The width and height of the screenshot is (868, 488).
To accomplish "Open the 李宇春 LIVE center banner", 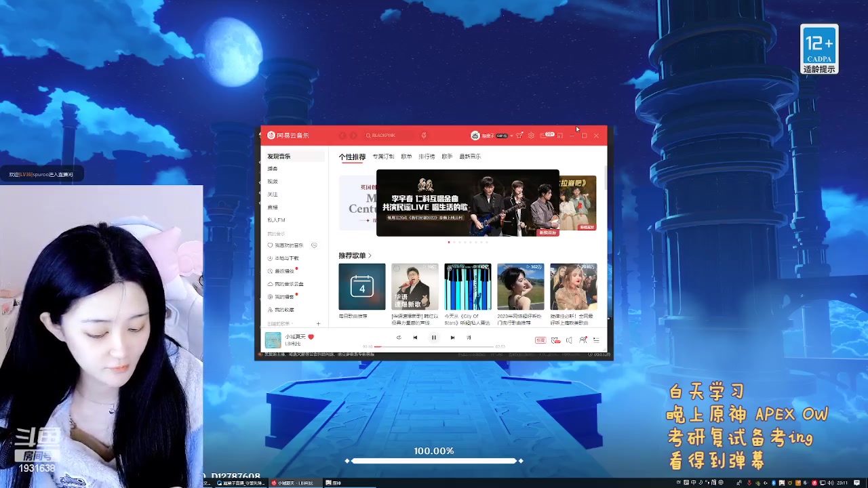I will pos(468,203).
